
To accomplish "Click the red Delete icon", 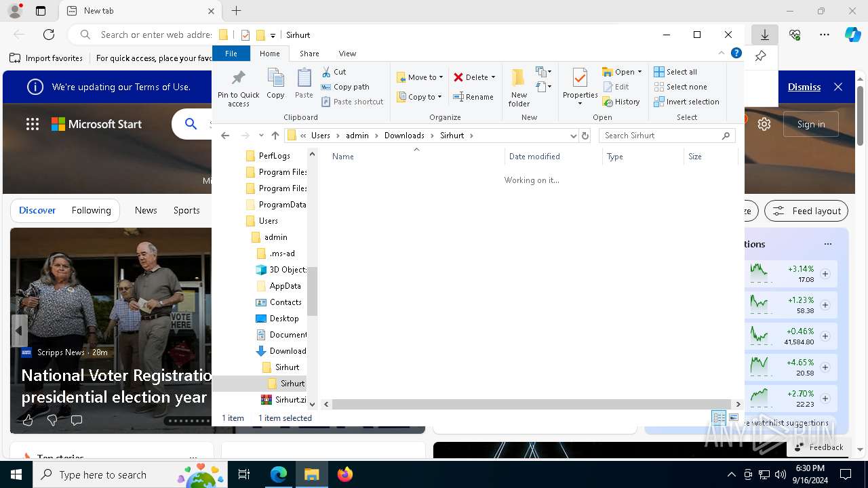I will pyautogui.click(x=458, y=77).
